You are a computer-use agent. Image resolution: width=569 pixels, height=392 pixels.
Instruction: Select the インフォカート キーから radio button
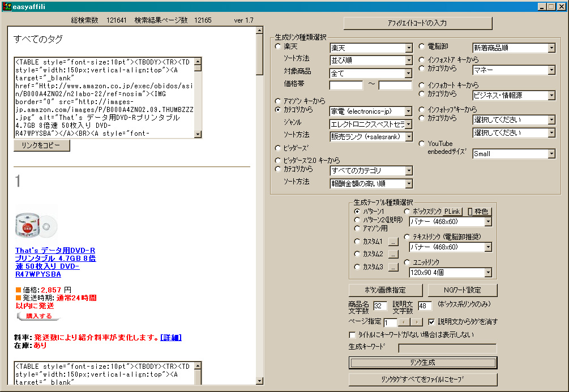422,85
